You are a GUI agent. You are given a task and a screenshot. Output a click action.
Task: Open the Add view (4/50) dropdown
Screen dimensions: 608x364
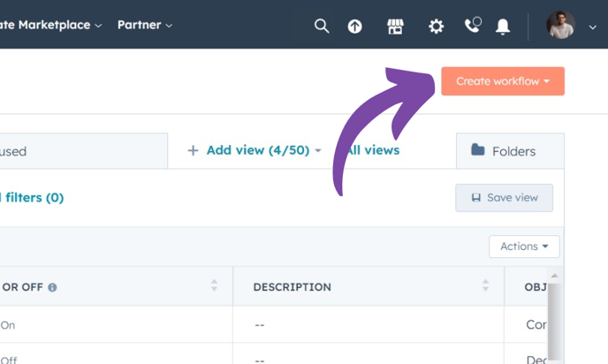[x=255, y=150]
